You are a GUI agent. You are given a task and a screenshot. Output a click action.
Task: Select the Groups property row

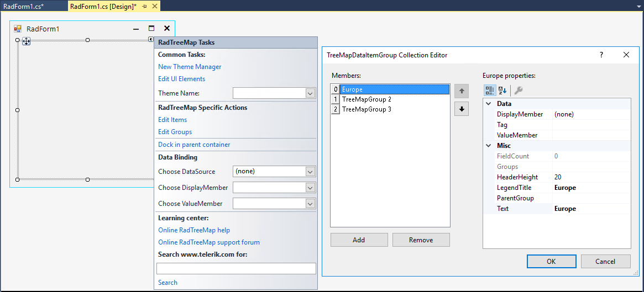[x=557, y=167]
